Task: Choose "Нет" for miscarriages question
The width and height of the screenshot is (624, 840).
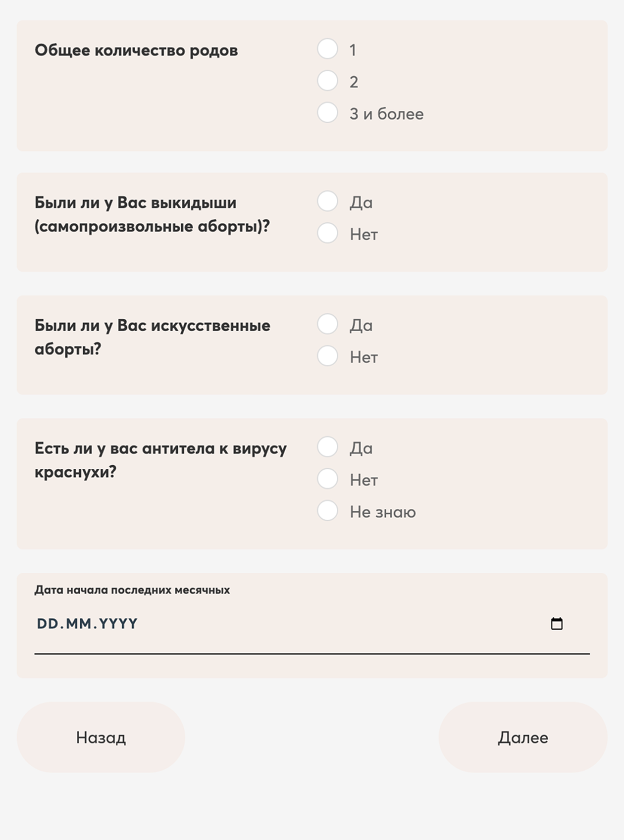Action: pyautogui.click(x=327, y=233)
